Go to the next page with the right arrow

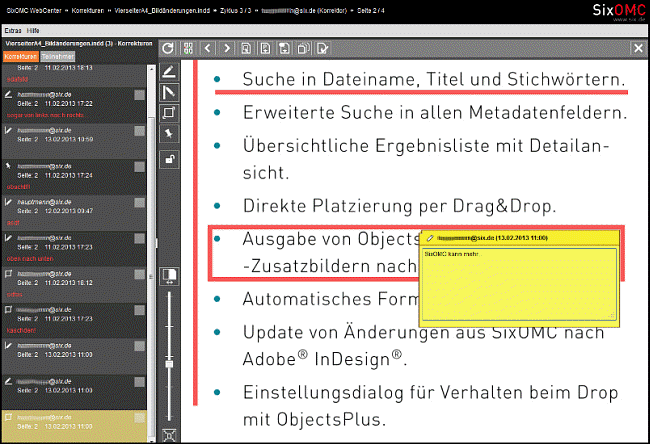(227, 49)
